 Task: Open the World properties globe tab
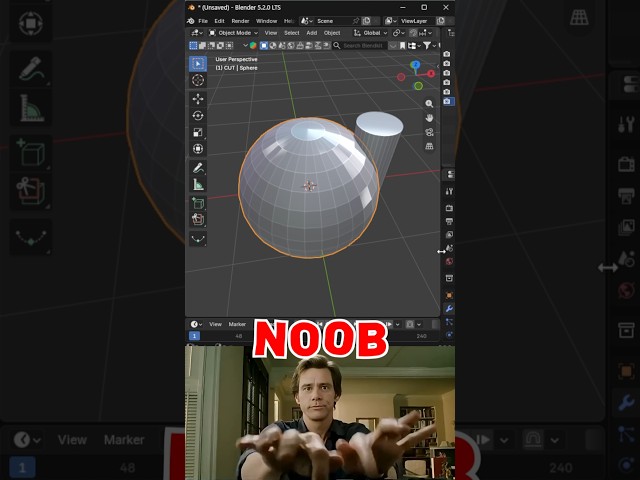tap(449, 261)
